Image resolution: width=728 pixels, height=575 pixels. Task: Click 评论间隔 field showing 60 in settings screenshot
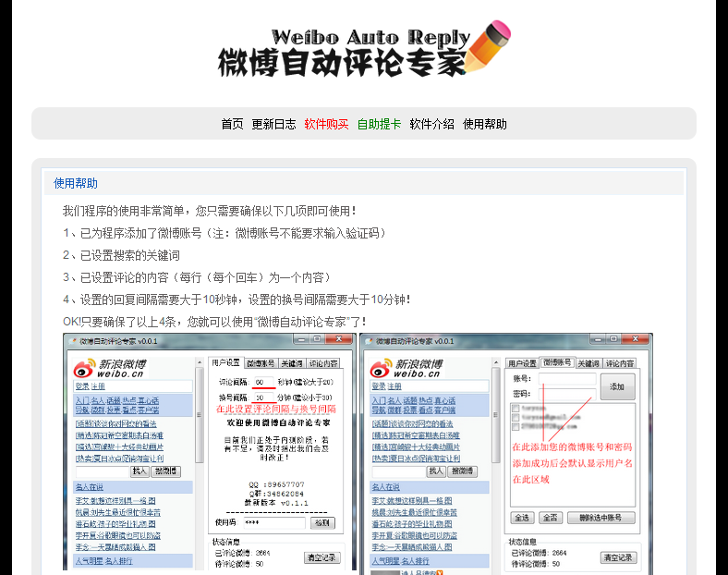tap(262, 382)
